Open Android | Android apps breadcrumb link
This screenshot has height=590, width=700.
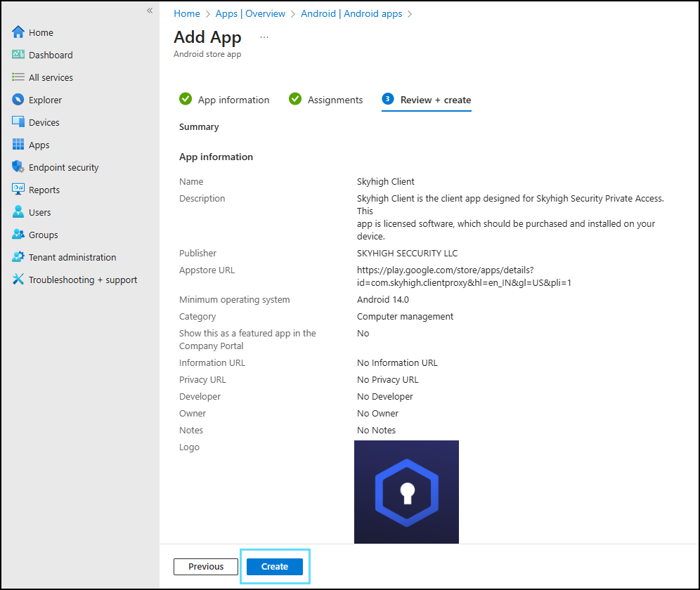[351, 13]
